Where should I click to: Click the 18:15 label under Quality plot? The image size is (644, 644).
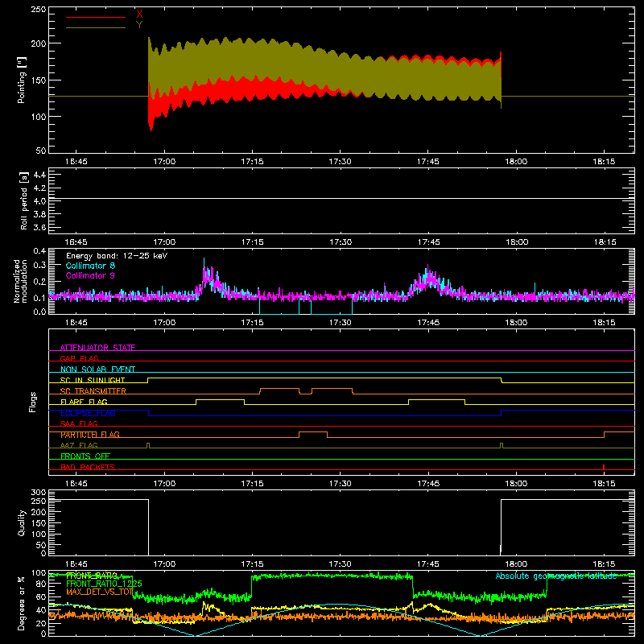click(605, 564)
